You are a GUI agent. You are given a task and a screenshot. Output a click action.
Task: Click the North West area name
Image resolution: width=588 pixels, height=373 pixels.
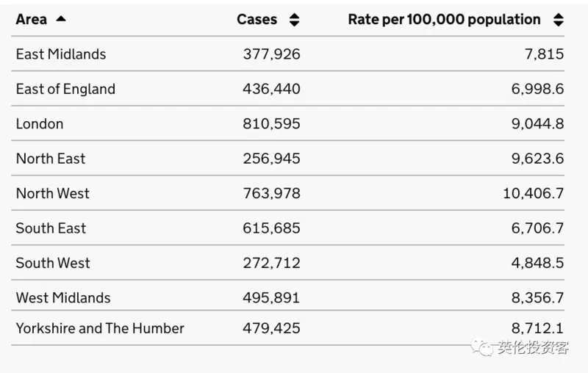click(52, 194)
